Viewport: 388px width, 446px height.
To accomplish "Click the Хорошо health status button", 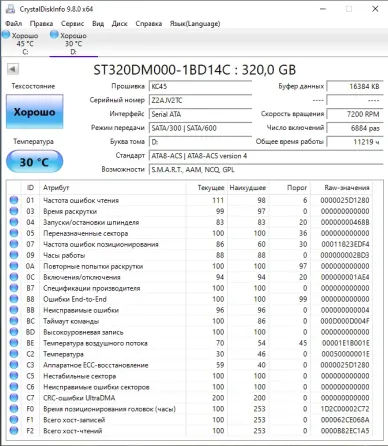I will click(34, 112).
